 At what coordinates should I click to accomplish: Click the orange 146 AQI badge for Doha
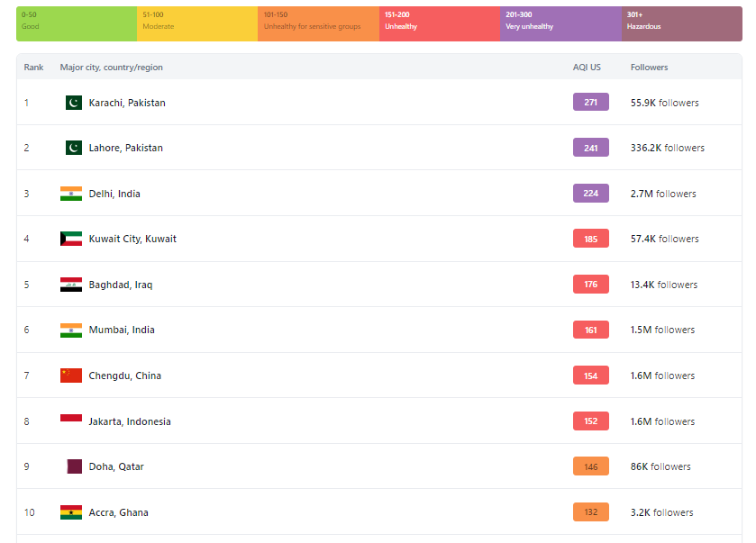pos(590,466)
